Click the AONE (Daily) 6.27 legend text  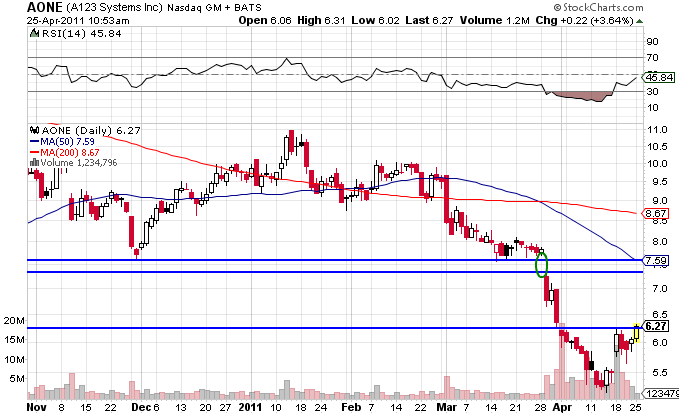(x=91, y=130)
